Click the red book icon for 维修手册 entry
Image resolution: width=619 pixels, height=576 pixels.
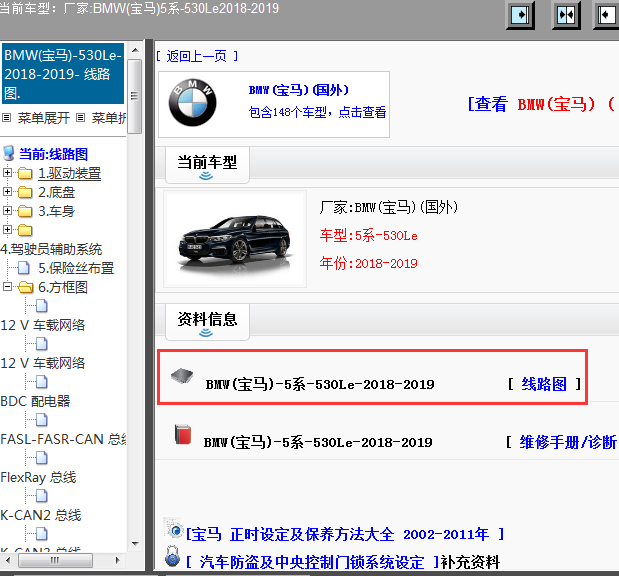183,434
